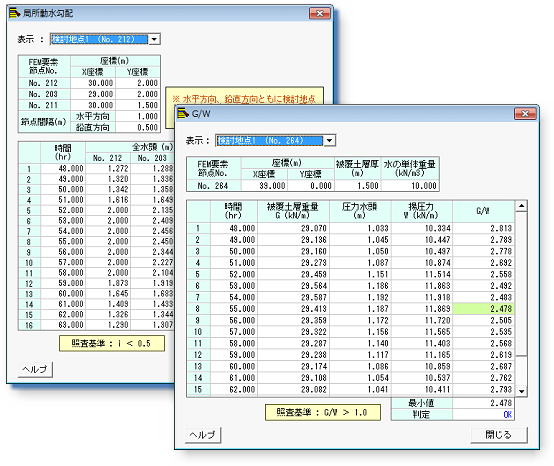The image size is (554, 466).
Task: Close the G/W window with X
Action: (525, 114)
